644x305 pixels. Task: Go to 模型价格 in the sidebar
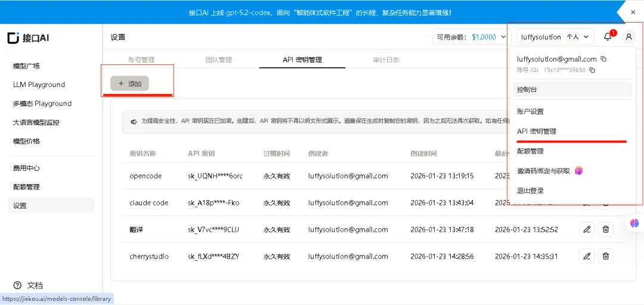tap(26, 141)
